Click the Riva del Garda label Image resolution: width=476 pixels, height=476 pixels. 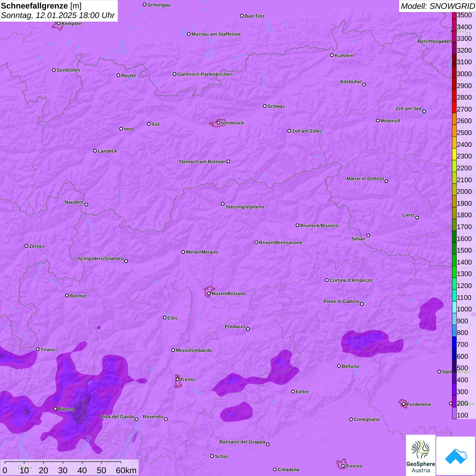pos(117,417)
